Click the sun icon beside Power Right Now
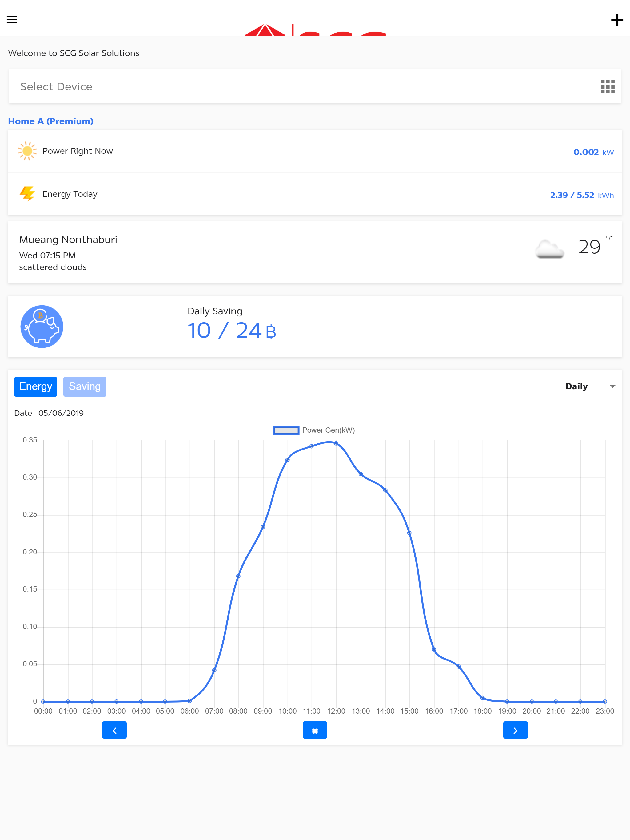 click(27, 151)
